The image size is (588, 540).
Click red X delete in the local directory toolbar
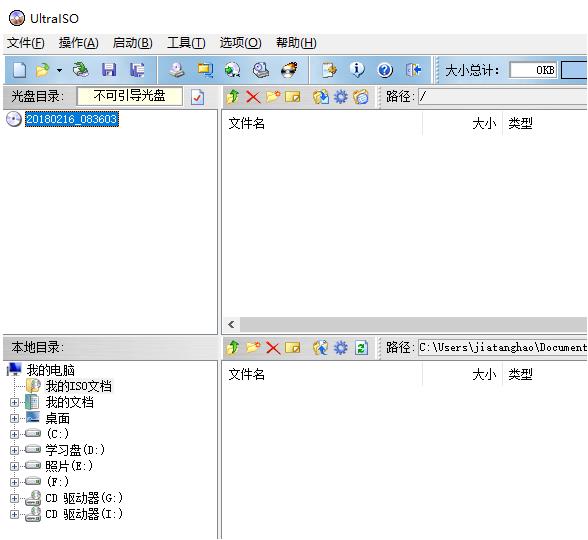(x=273, y=348)
